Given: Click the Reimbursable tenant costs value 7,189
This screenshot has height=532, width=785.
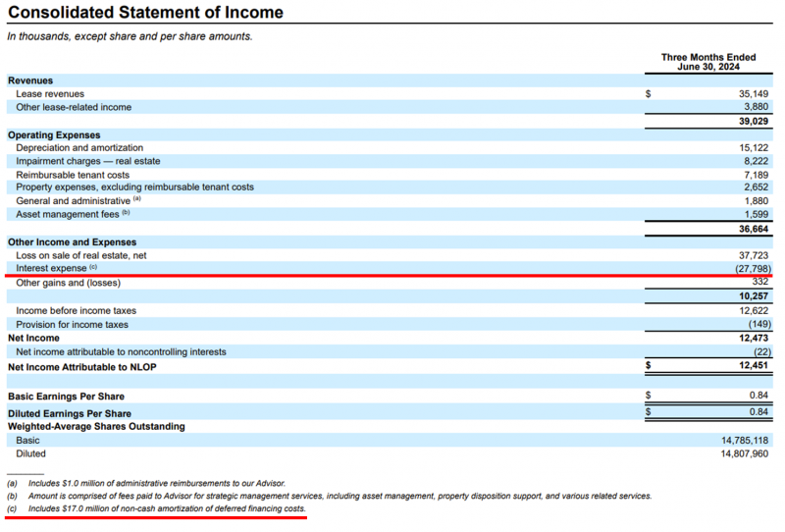Looking at the screenshot, I should click(x=753, y=174).
